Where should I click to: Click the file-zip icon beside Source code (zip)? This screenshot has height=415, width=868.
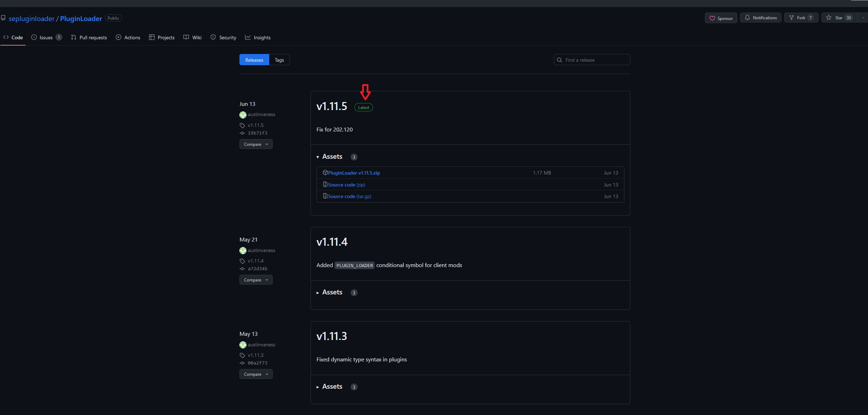click(x=325, y=184)
